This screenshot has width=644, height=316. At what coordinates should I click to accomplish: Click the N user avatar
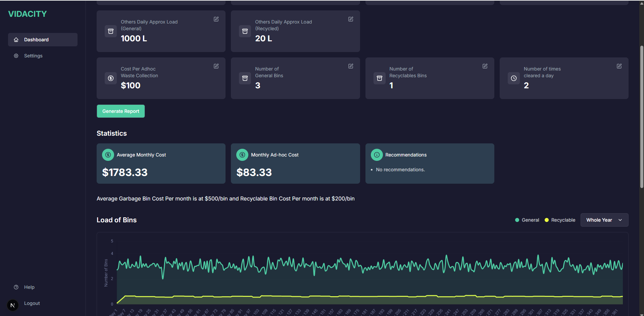click(x=13, y=305)
